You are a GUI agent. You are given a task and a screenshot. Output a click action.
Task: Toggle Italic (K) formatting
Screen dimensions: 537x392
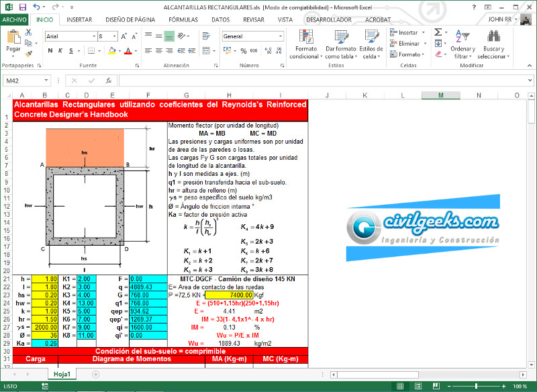click(60, 50)
